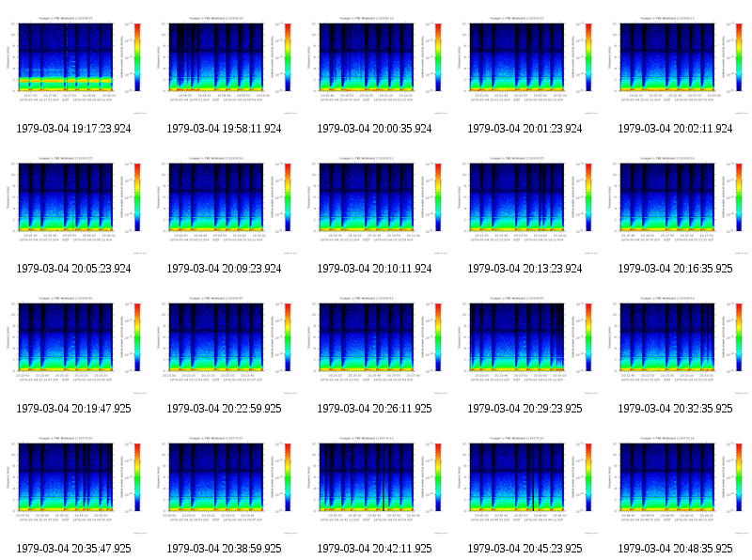The width and height of the screenshot is (752, 560).
Task: Click caption text 1979-03-04 20:05:23.924
Action: (74, 269)
